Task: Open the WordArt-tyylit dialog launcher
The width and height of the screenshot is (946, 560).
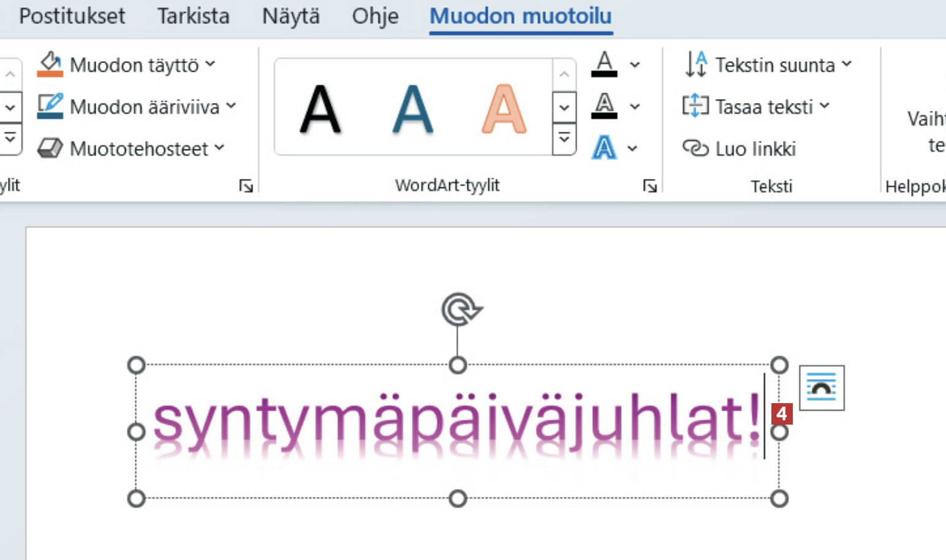Action: (x=649, y=186)
